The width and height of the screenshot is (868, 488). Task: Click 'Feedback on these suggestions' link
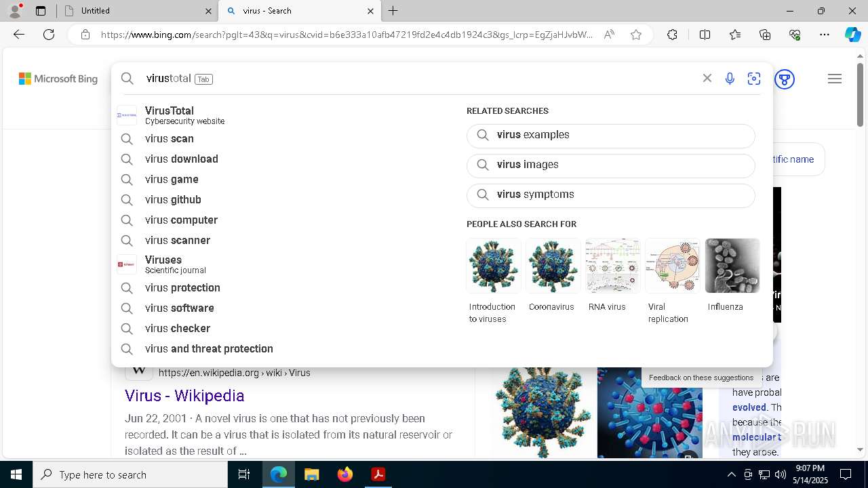click(701, 378)
